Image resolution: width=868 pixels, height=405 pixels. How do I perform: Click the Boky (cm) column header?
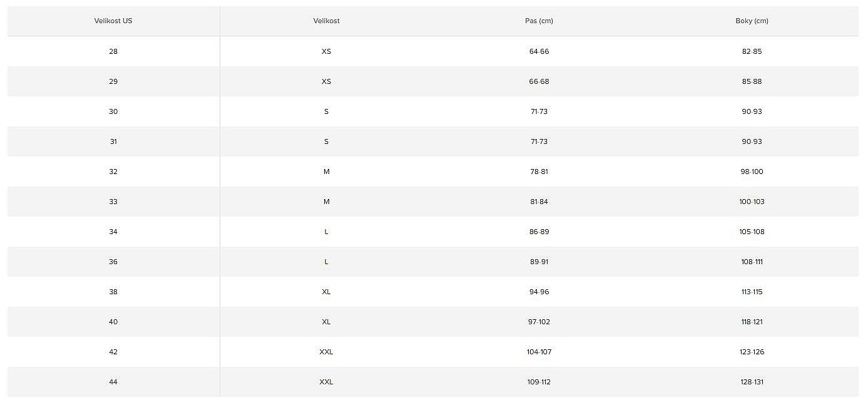752,21
